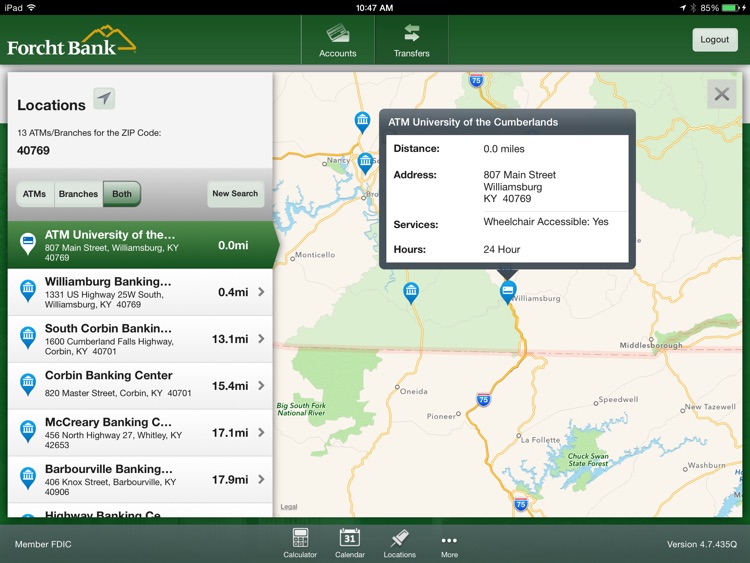Click branch pin icon for South Corbin
Viewport: 750px width, 563px height.
coord(28,338)
